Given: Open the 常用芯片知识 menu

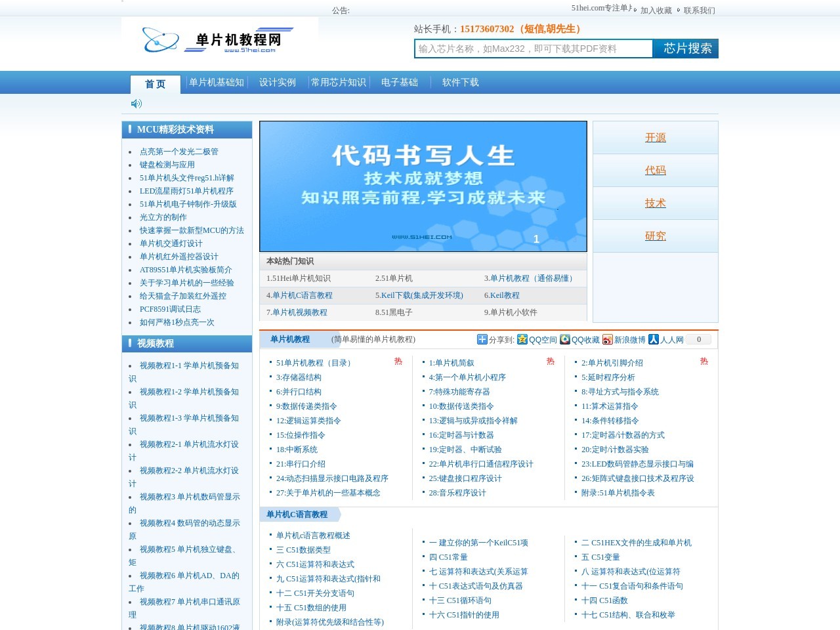Looking at the screenshot, I should [339, 82].
